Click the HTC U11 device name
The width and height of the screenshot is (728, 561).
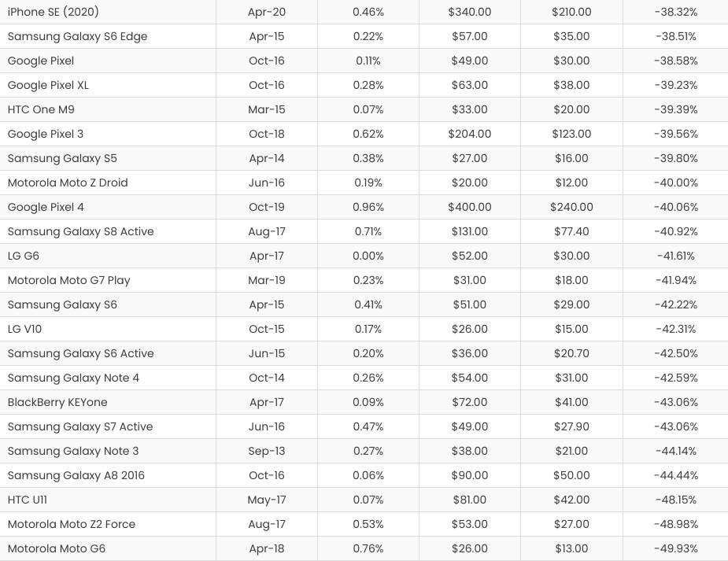coord(28,500)
